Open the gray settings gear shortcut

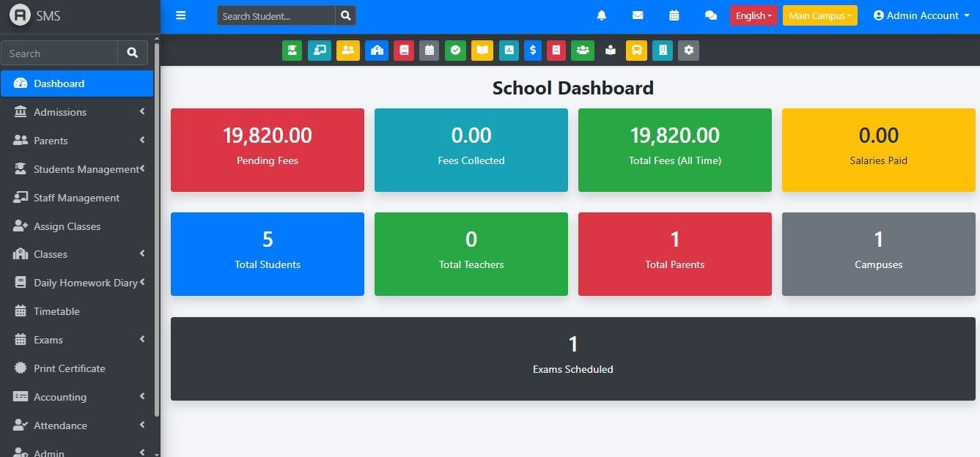click(x=688, y=51)
